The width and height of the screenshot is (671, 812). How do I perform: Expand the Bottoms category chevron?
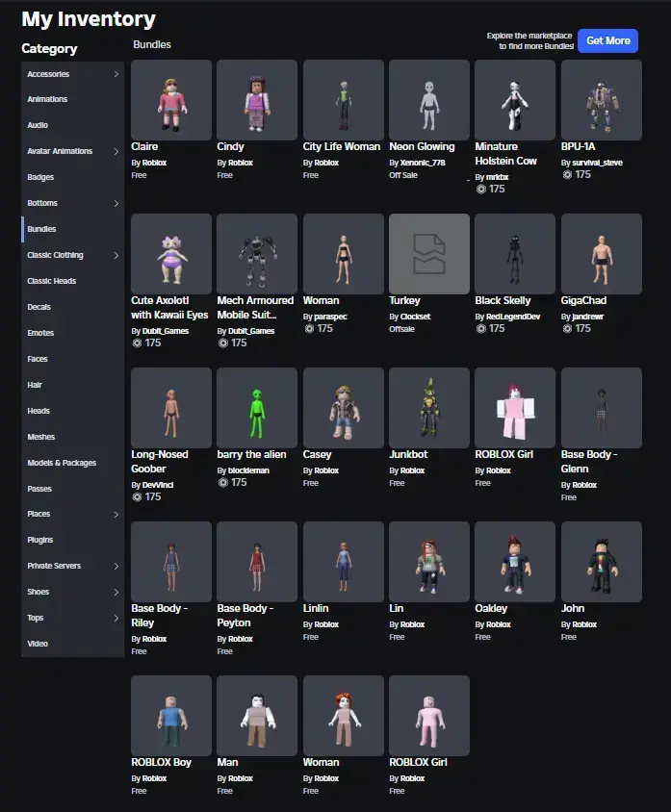[x=116, y=203]
